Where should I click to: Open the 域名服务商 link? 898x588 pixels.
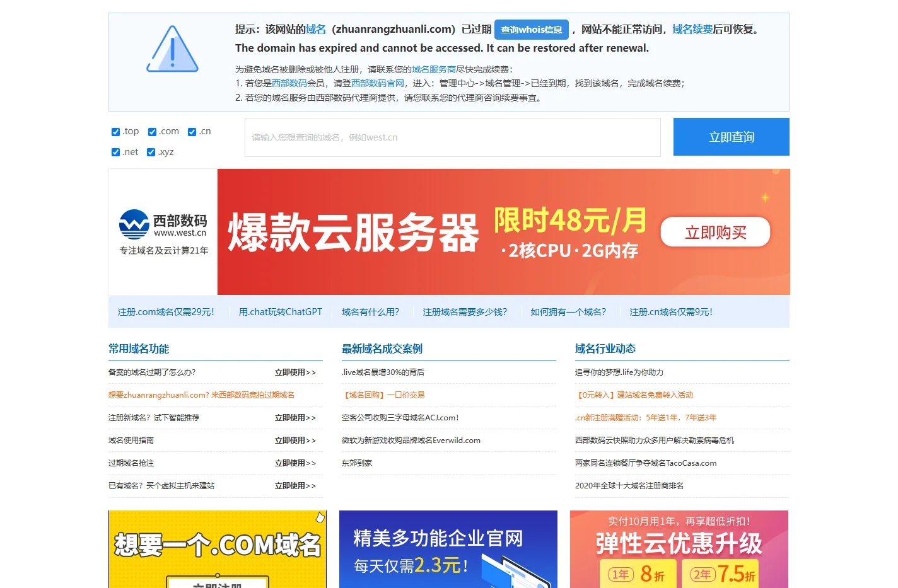[x=434, y=69]
